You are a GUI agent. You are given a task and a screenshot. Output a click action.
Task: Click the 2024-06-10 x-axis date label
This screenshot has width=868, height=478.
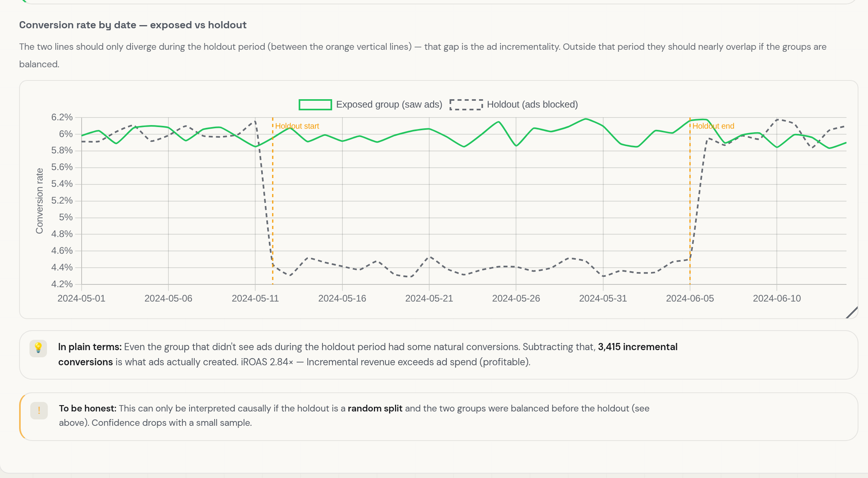[777, 298]
